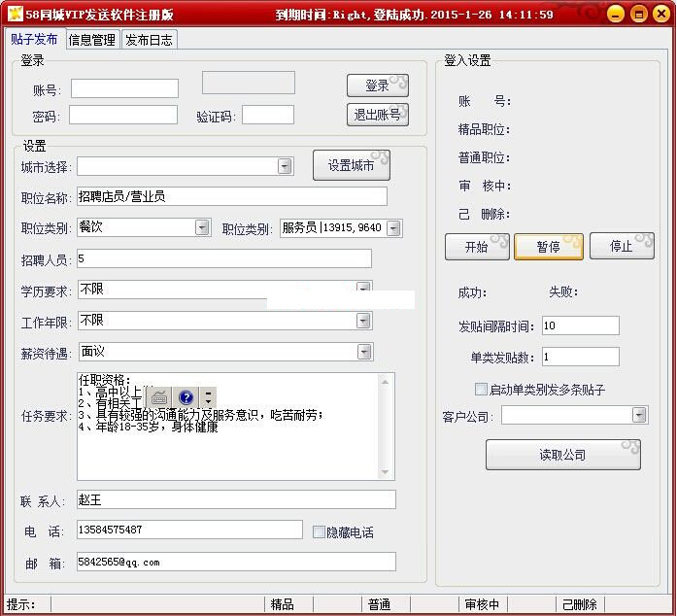Expand the 客户公司 combo box
Screen dimensions: 677x616
(x=638, y=416)
